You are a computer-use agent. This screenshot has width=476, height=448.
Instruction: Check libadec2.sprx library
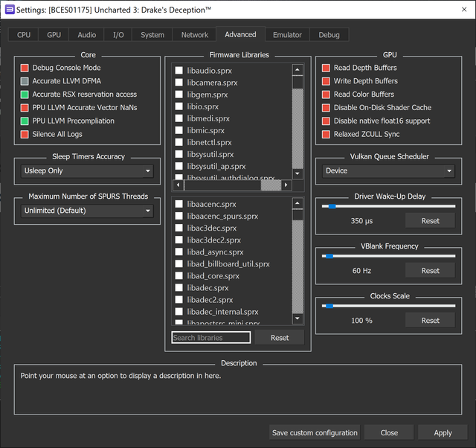pyautogui.click(x=178, y=300)
